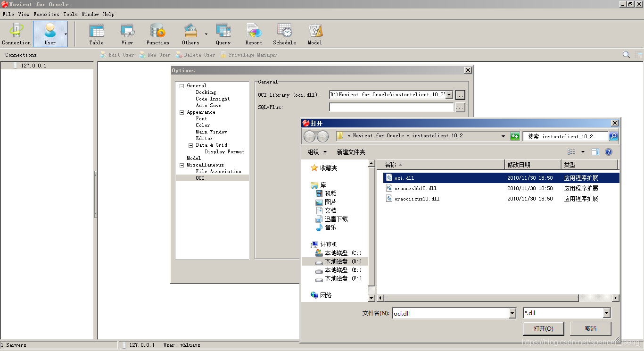Open the Query toolbar icon

[x=223, y=34]
